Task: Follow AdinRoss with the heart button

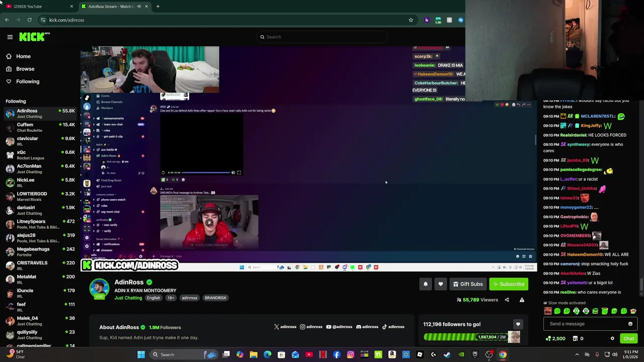Action: point(441,284)
